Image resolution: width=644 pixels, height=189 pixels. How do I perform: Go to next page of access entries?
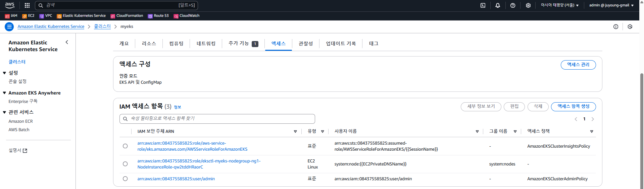(593, 119)
